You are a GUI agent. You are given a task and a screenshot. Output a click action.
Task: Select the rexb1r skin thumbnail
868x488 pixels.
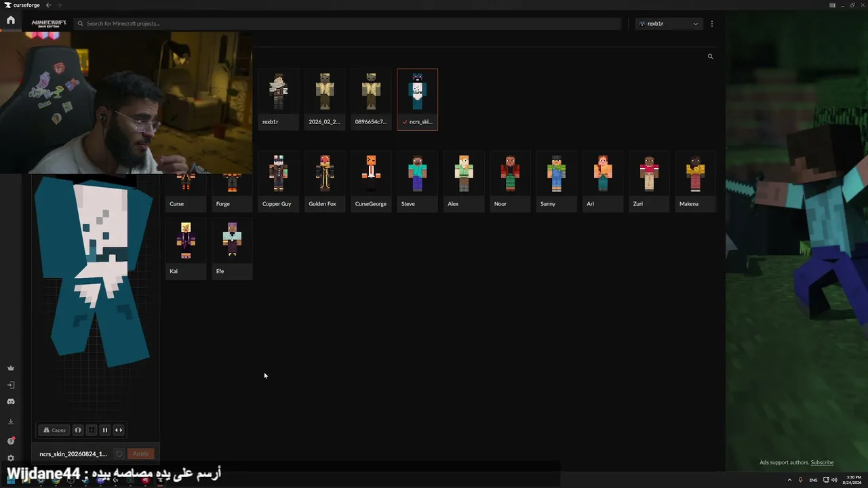[278, 100]
